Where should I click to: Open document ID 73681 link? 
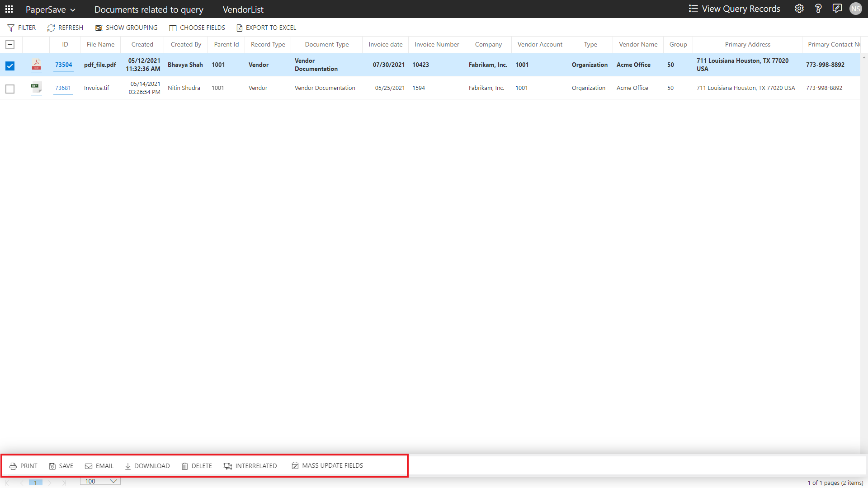[63, 88]
